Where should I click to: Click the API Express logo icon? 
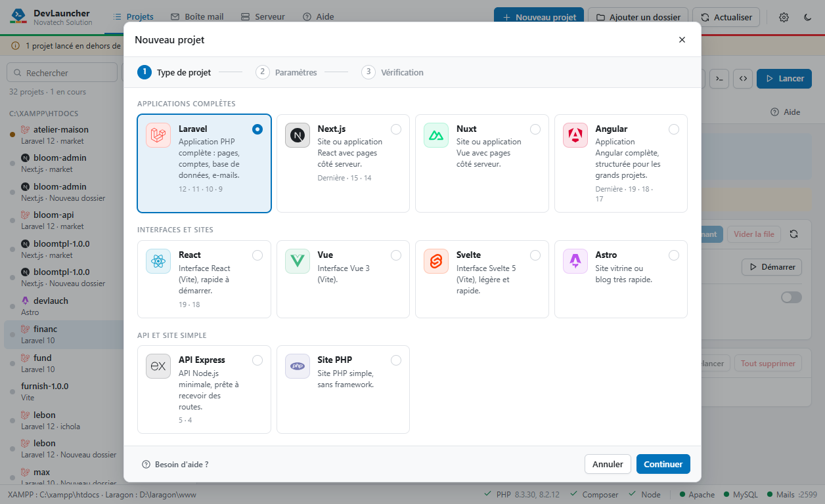click(x=158, y=366)
